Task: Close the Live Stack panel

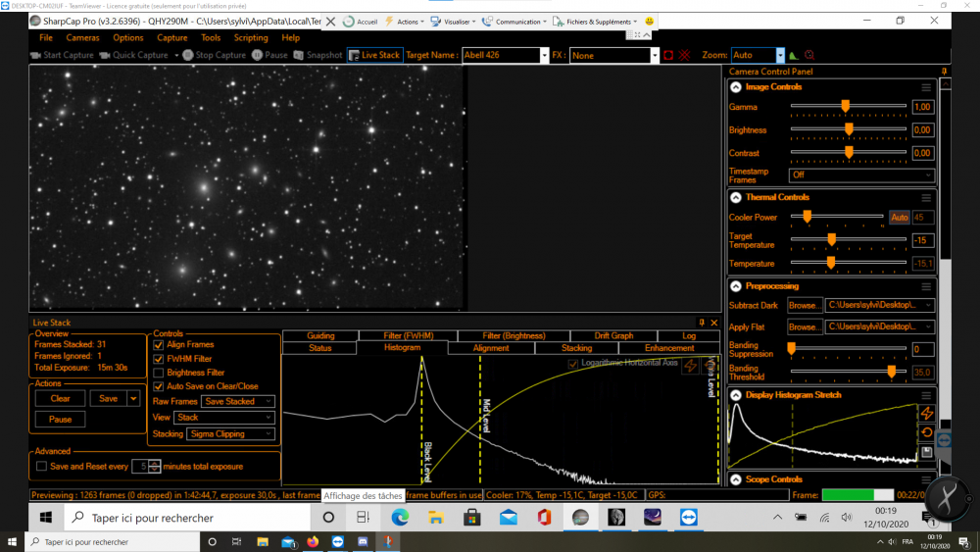Action: pos(713,323)
